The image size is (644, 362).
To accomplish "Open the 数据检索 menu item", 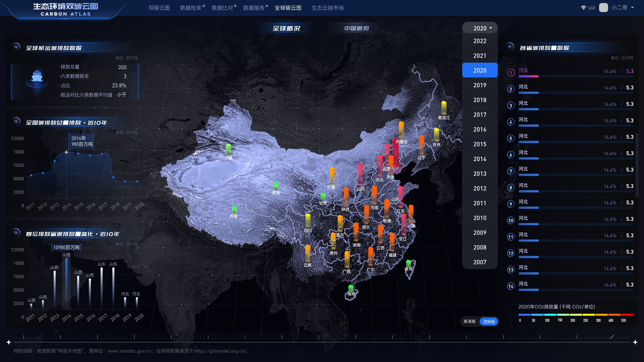I will coord(191,8).
